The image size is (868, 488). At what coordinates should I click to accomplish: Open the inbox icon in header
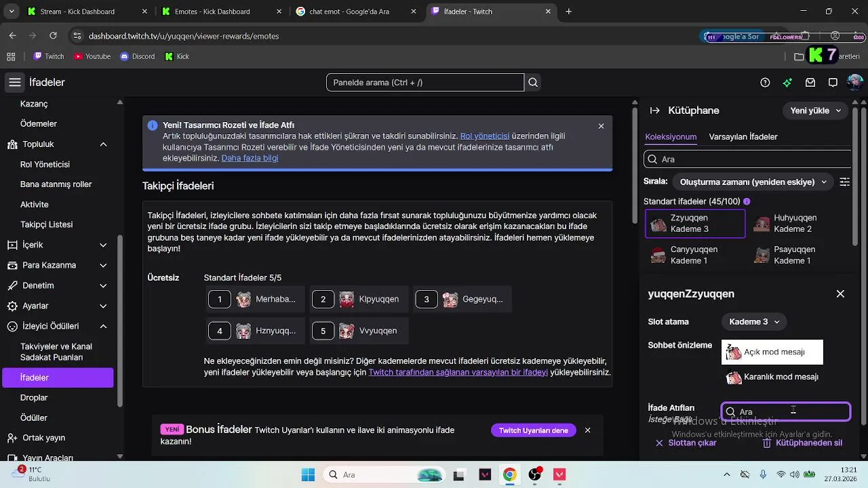[810, 83]
